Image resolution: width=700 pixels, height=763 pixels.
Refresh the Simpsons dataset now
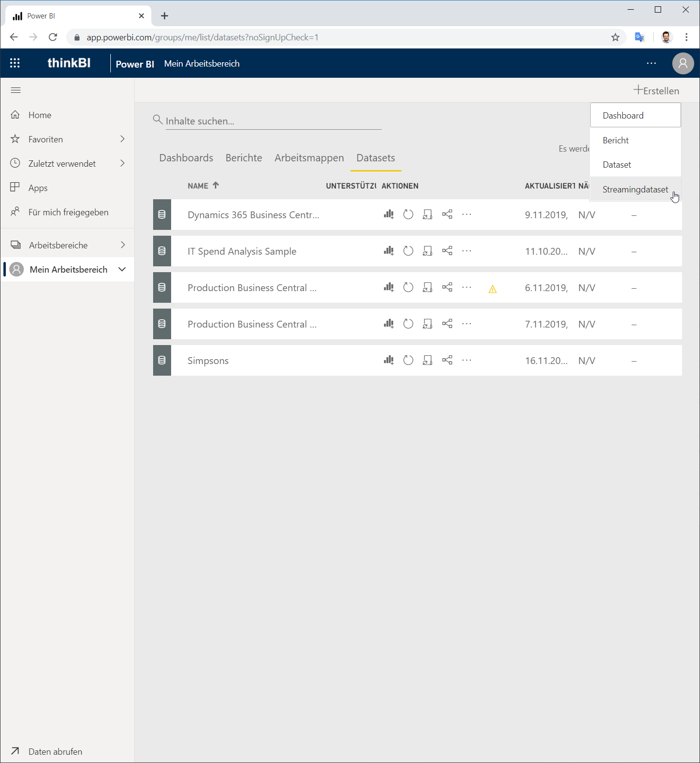[x=408, y=360]
